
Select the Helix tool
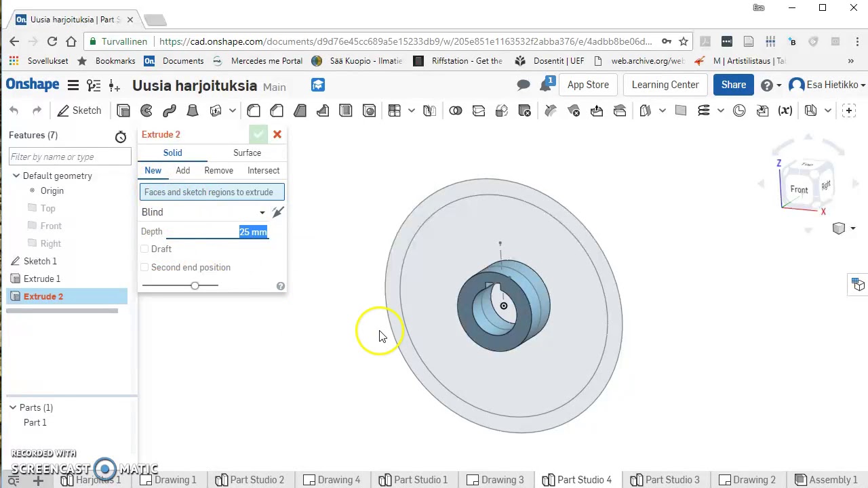pyautogui.click(x=704, y=110)
